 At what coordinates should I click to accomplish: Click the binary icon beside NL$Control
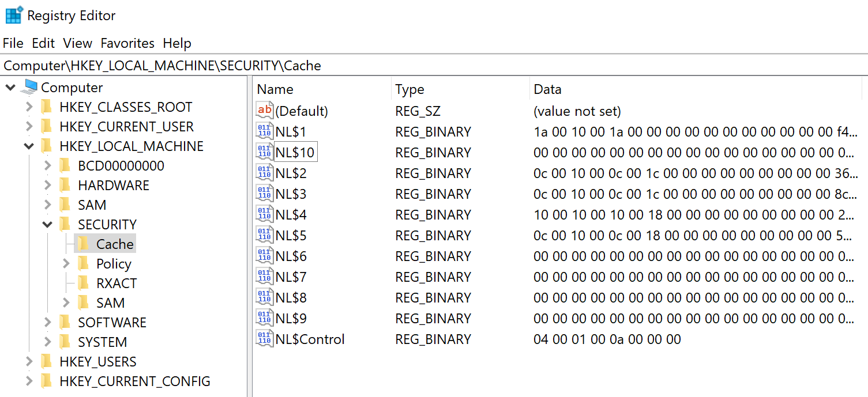click(x=264, y=339)
